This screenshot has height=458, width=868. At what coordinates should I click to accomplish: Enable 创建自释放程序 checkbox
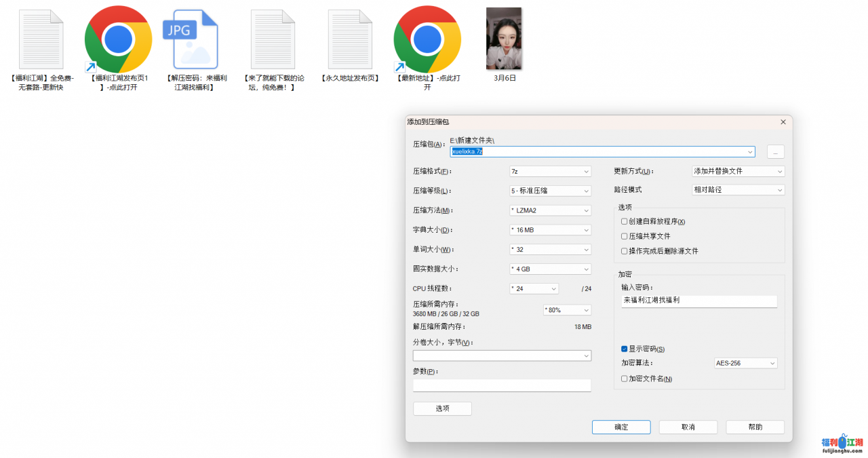(x=625, y=222)
